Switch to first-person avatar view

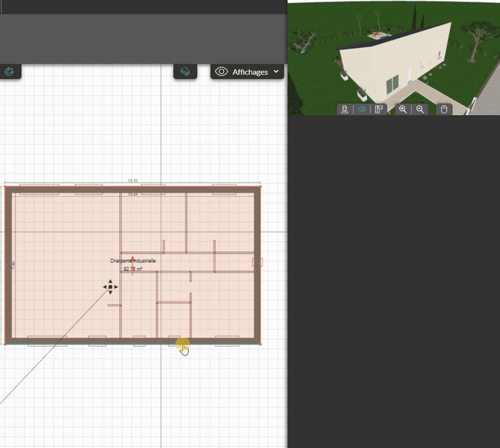pos(345,109)
